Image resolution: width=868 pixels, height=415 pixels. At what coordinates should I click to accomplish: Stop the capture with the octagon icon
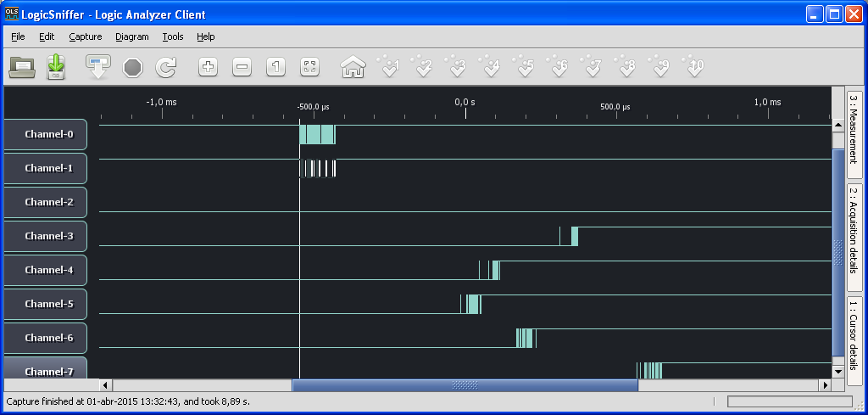click(x=133, y=68)
